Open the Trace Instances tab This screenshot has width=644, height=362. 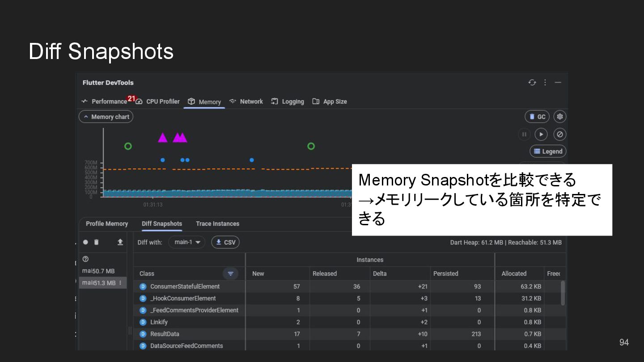point(217,224)
